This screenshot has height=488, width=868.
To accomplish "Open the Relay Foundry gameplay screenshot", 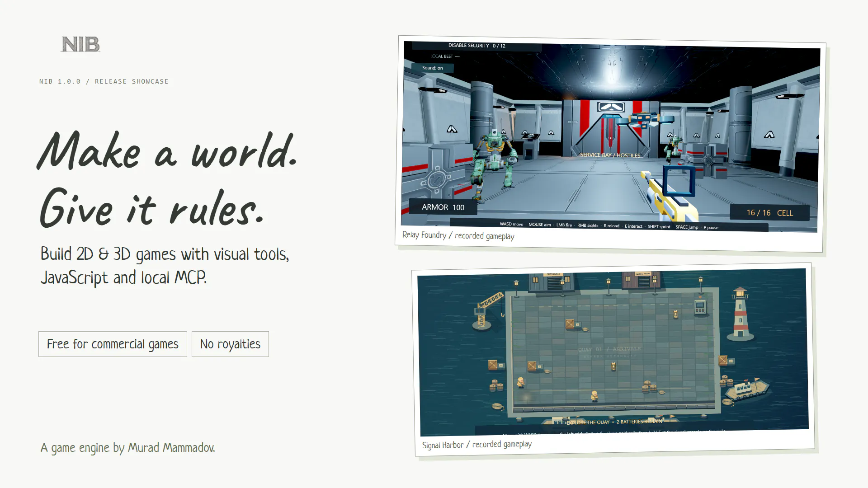I will pyautogui.click(x=610, y=136).
